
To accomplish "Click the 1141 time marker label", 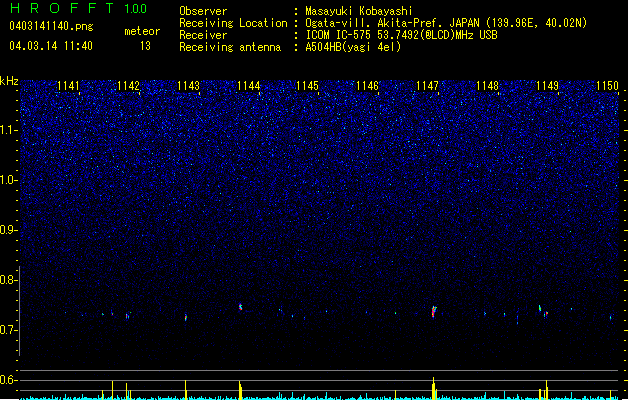I will click(x=68, y=86).
